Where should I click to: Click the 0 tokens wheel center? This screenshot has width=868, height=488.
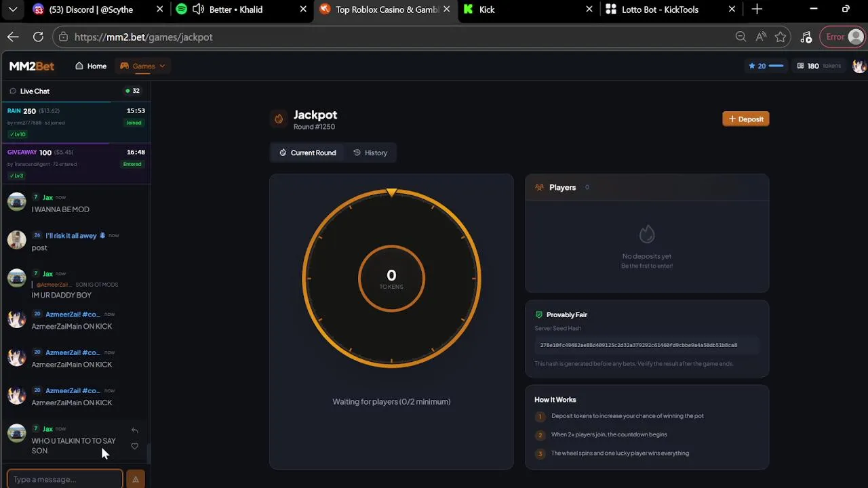(391, 279)
